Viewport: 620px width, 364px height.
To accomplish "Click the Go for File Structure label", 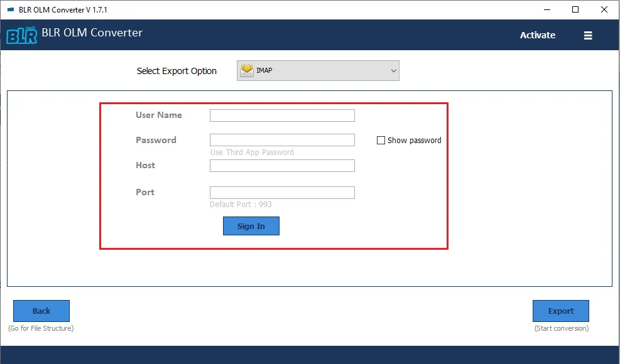I will (41, 328).
